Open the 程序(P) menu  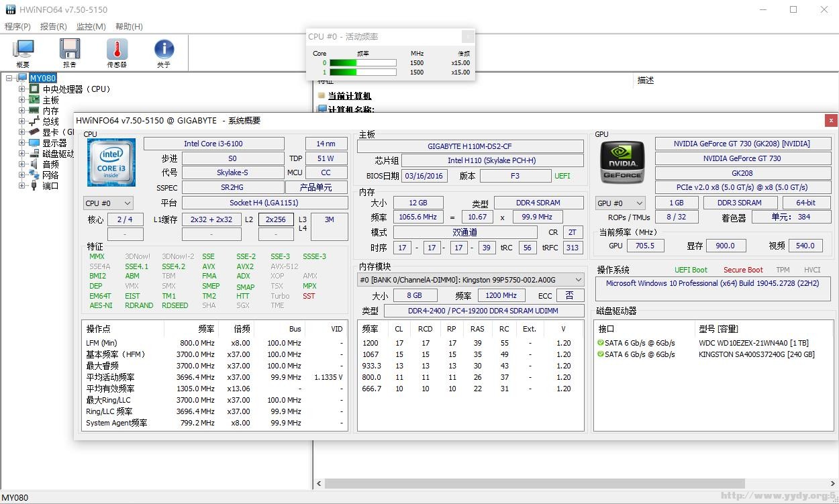coord(17,27)
